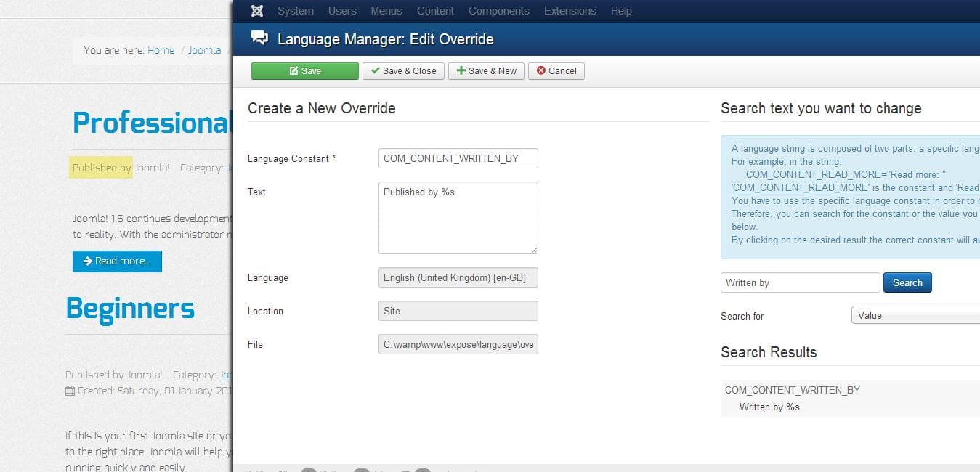The height and width of the screenshot is (472, 980).
Task: Click the Home breadcrumb link
Action: [x=161, y=50]
